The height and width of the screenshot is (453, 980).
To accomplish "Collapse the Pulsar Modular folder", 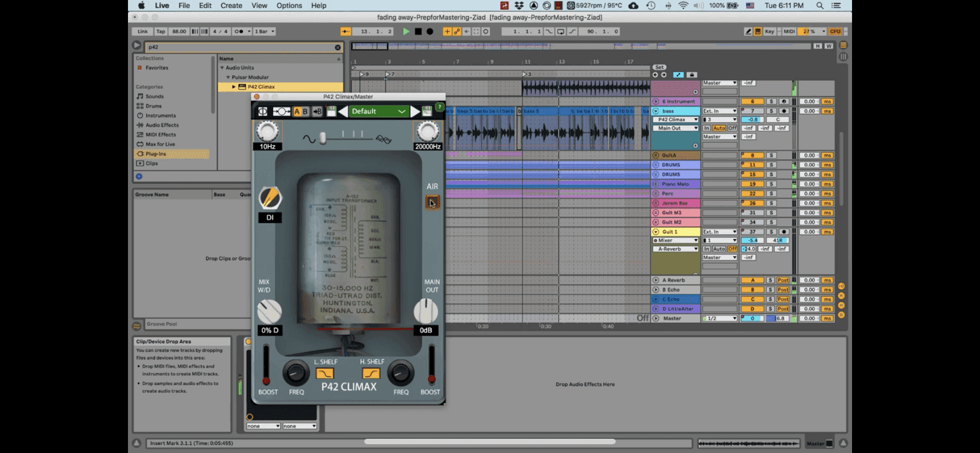I will coord(228,77).
